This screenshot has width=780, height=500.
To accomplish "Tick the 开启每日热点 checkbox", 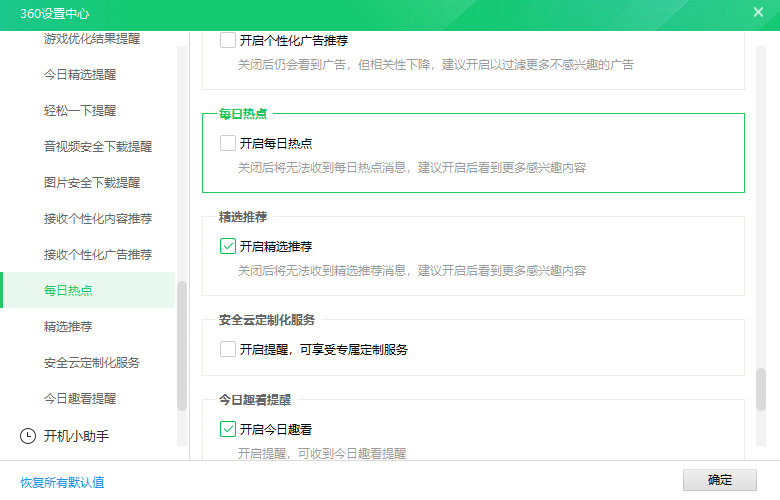I will pyautogui.click(x=228, y=143).
